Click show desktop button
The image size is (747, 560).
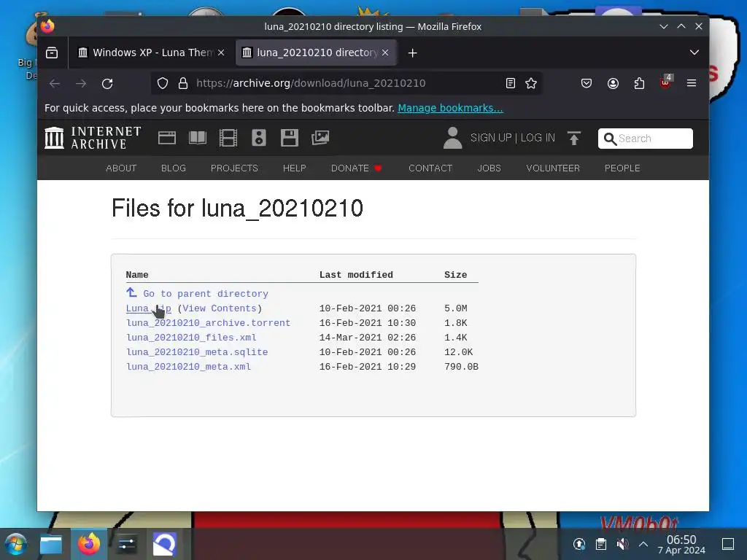(728, 544)
